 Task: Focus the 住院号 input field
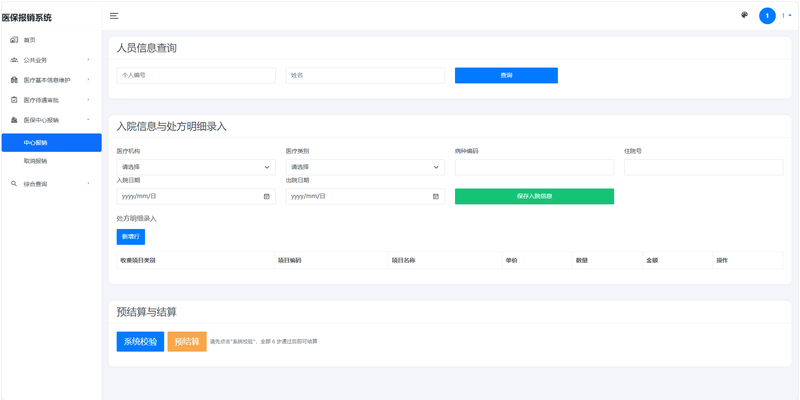[704, 167]
